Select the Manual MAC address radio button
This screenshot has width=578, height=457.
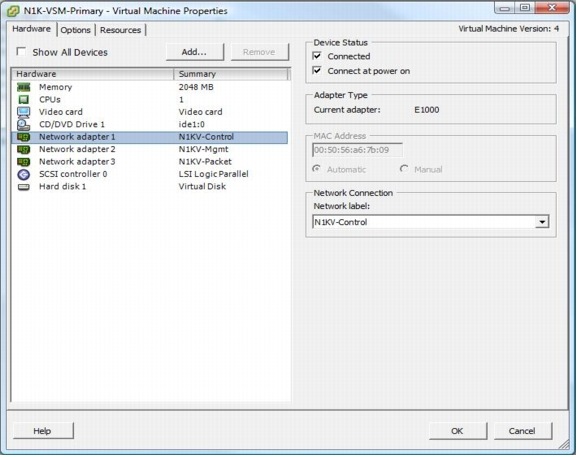pyautogui.click(x=404, y=169)
